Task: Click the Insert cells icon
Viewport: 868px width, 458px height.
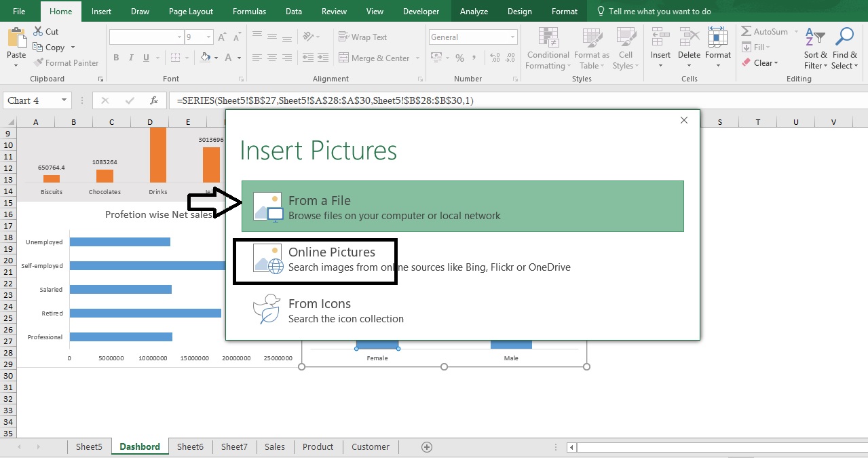Action: point(660,38)
